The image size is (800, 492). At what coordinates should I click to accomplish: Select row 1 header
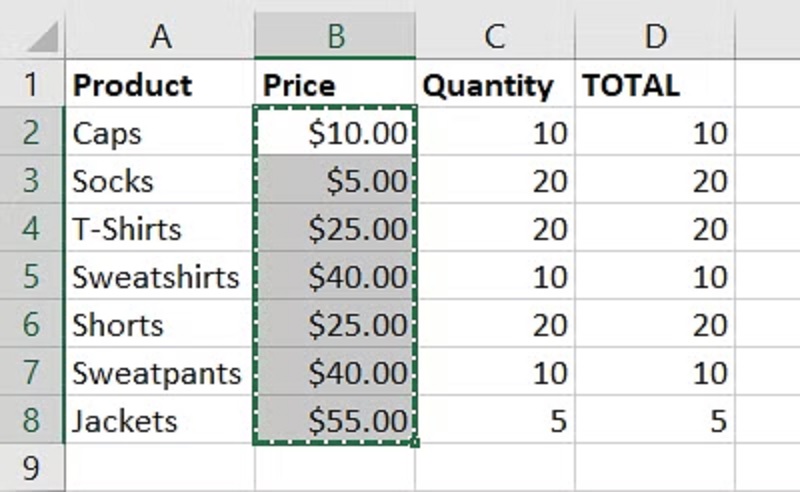click(x=31, y=85)
